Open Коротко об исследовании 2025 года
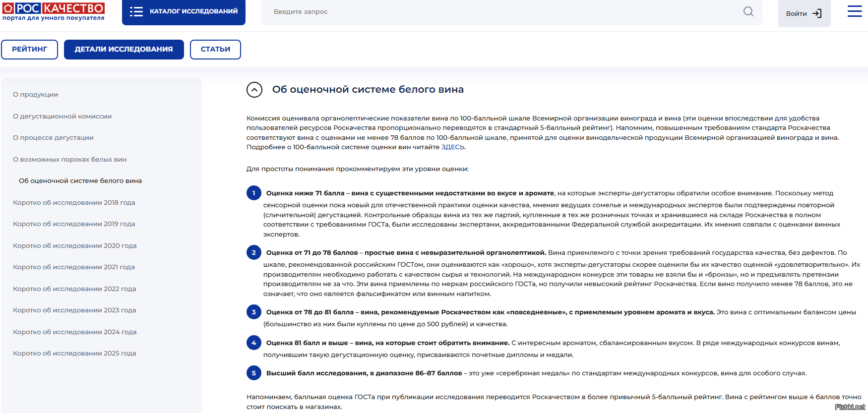Image resolution: width=868 pixels, height=413 pixels. [x=74, y=354]
